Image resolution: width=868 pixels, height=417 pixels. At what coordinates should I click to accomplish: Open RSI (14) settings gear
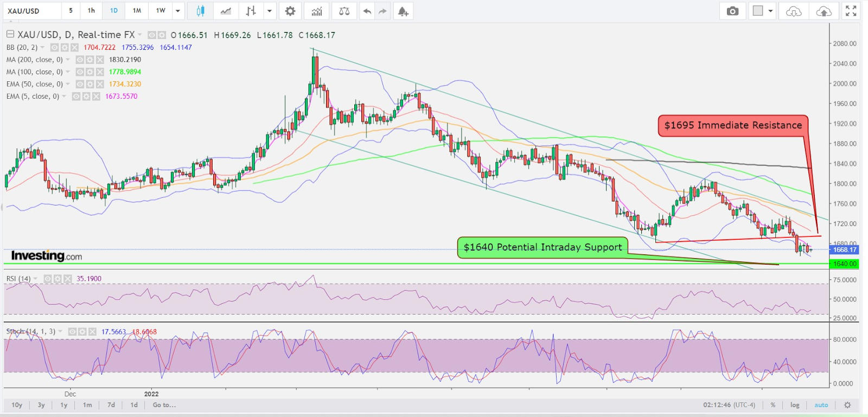58,279
